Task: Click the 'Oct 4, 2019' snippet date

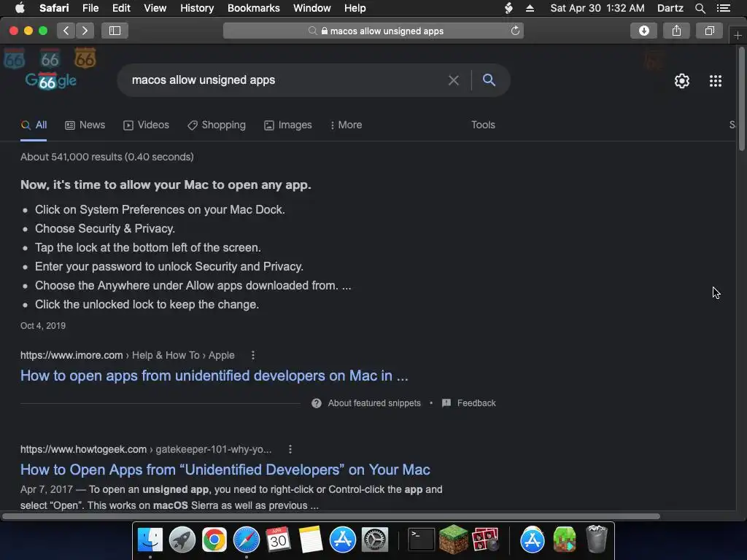Action: [43, 326]
